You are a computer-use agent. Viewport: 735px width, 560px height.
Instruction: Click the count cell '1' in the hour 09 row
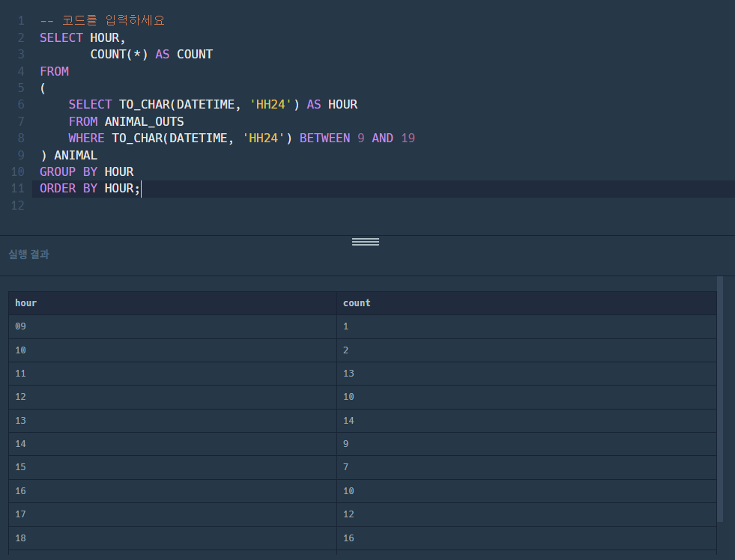click(x=527, y=326)
